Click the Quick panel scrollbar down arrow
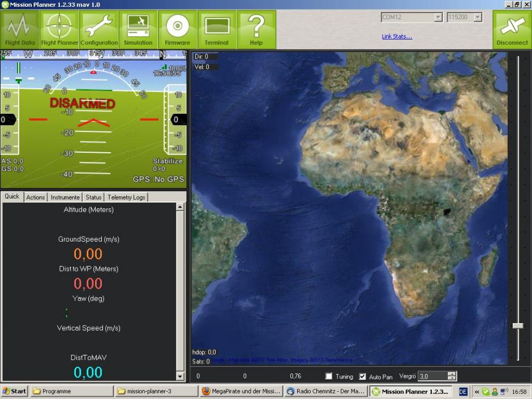The image size is (532, 399). [180, 376]
